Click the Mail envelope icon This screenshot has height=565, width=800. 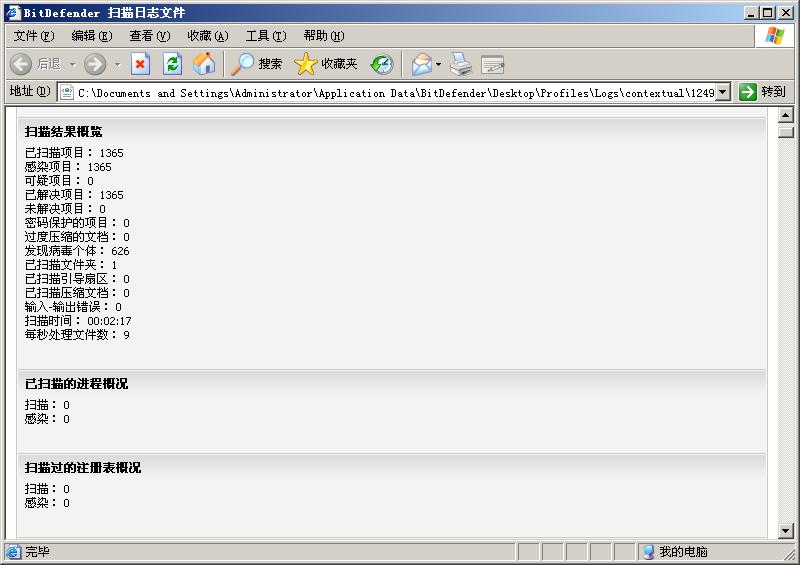tap(421, 64)
